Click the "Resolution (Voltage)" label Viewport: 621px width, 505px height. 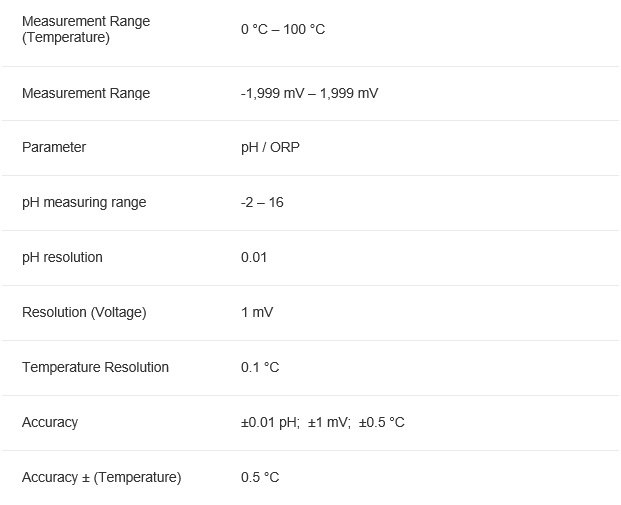(x=84, y=312)
